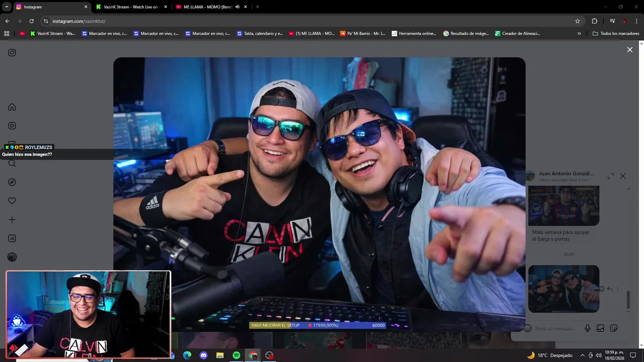644x362 pixels.
Task: Expand the chat popup window
Action: [611, 176]
